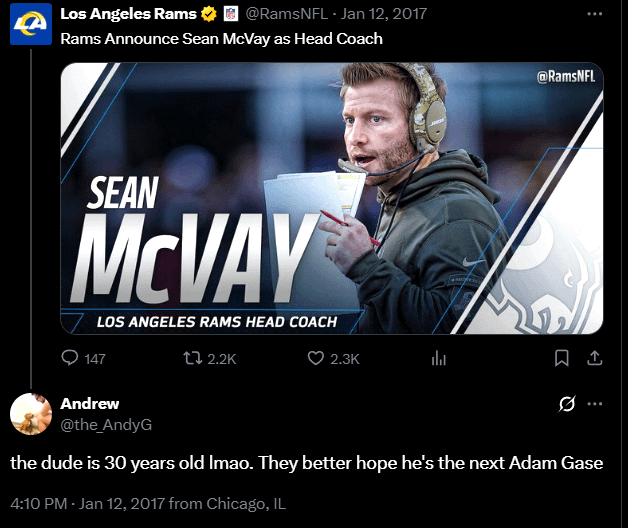Like the Rams tweet with heart icon
The height and width of the screenshot is (528, 628).
click(x=316, y=358)
